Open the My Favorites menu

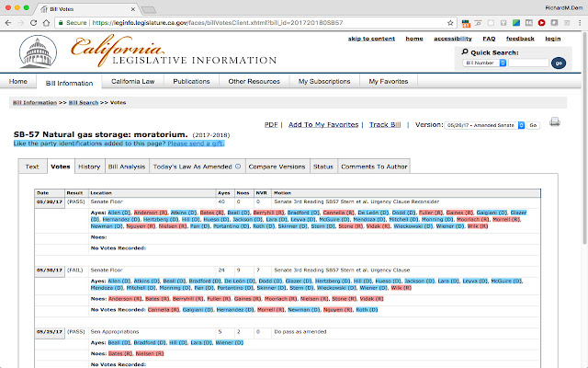388,82
